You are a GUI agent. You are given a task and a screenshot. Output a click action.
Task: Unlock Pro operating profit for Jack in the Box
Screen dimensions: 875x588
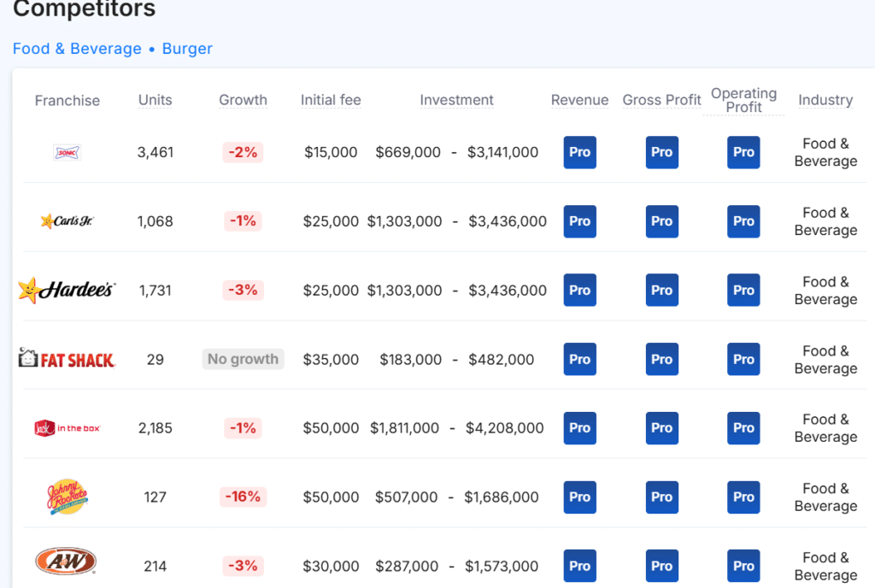[x=743, y=428]
